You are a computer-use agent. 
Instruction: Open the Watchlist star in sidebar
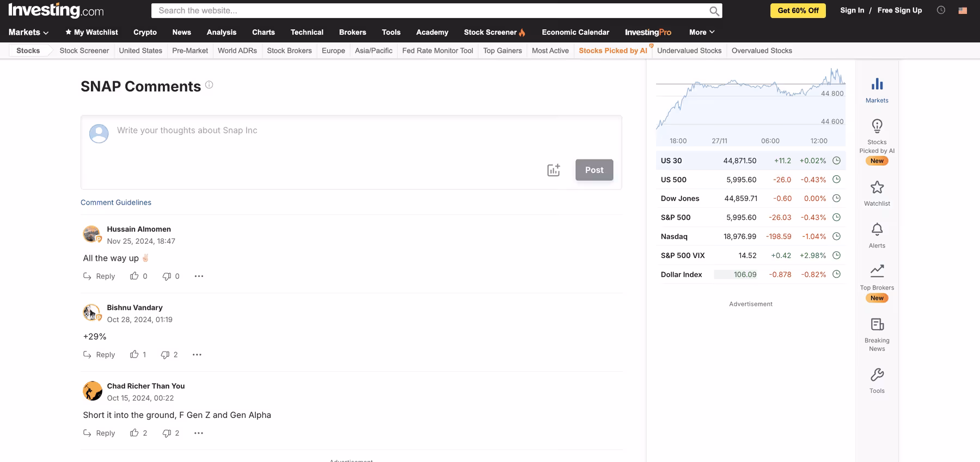[x=877, y=188]
